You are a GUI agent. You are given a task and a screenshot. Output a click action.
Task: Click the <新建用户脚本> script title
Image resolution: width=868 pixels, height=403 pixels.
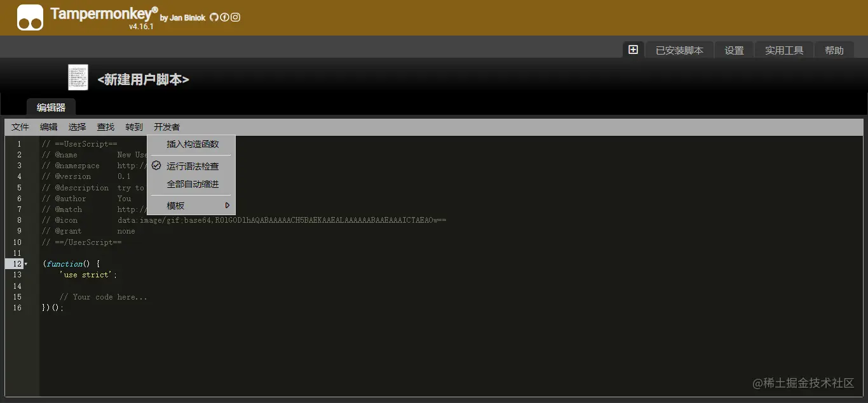[143, 79]
